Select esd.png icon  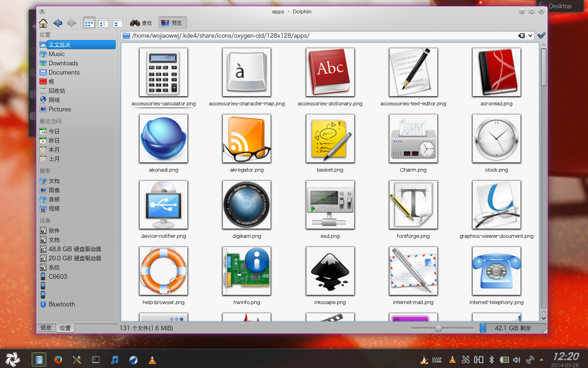click(330, 205)
